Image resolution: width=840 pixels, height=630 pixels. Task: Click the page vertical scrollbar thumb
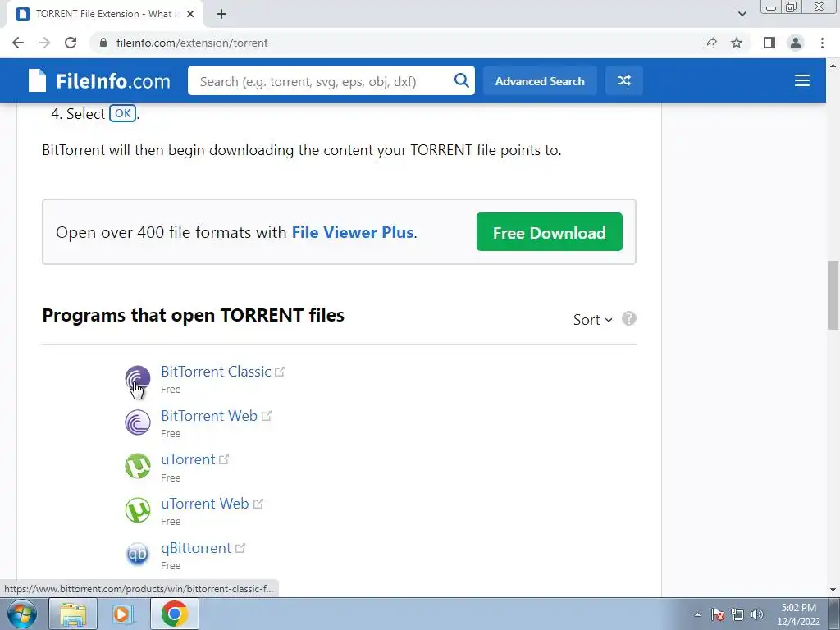(x=833, y=295)
